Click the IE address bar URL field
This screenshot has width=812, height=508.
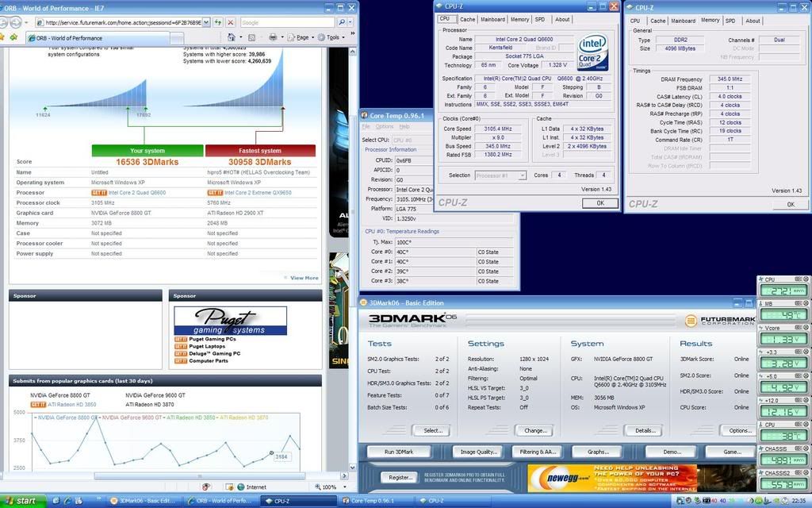tap(119, 22)
